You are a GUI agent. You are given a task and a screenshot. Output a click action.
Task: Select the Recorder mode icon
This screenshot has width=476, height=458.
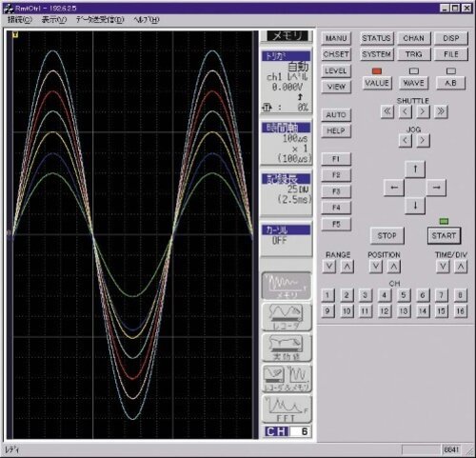(287, 316)
